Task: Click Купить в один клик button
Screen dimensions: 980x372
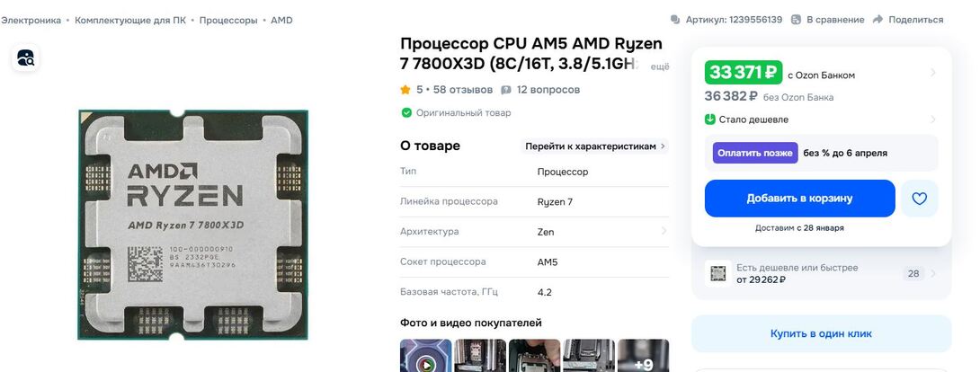Action: tap(821, 333)
